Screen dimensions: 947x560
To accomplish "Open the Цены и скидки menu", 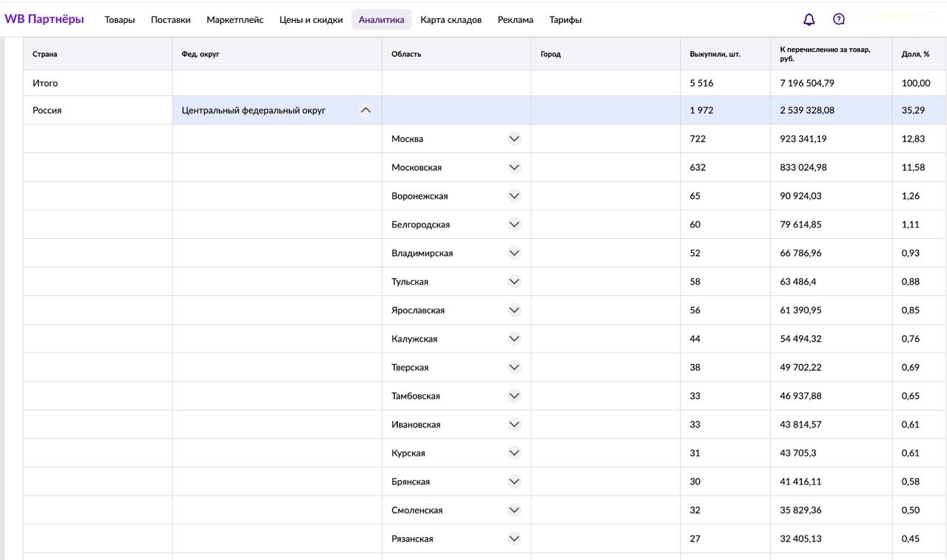I will point(311,20).
